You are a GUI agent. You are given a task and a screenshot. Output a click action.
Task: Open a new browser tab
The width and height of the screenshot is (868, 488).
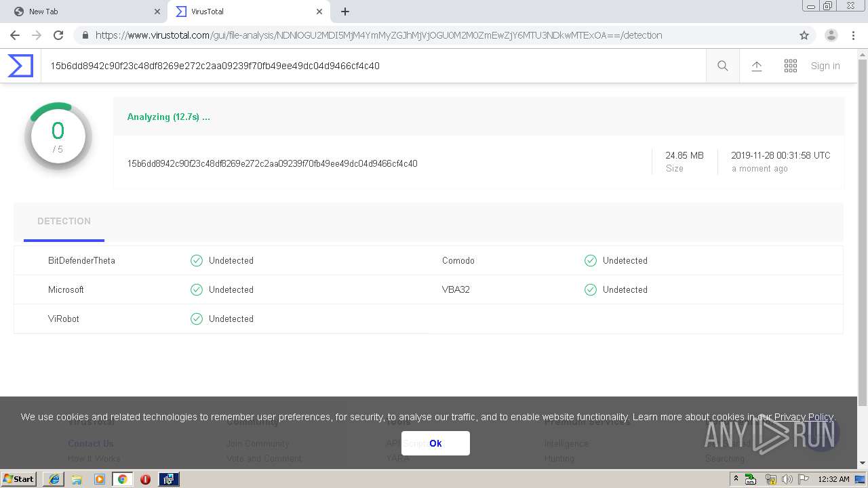click(x=345, y=12)
